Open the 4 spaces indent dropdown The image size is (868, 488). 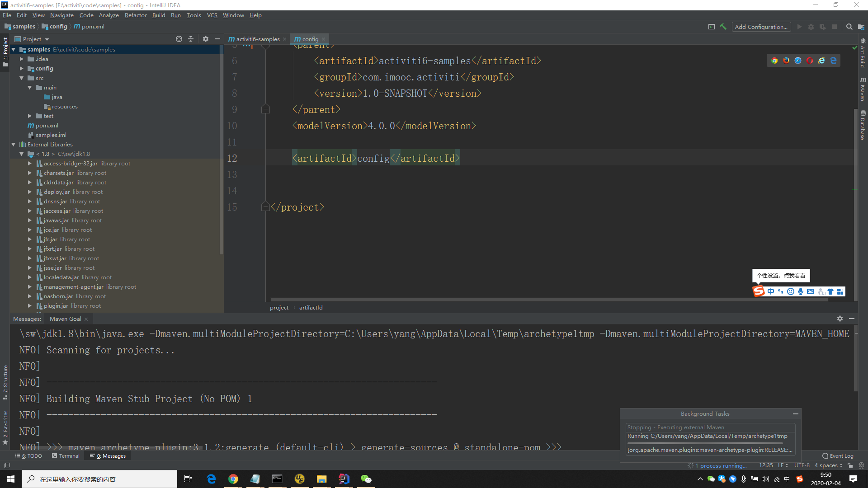coord(828,465)
